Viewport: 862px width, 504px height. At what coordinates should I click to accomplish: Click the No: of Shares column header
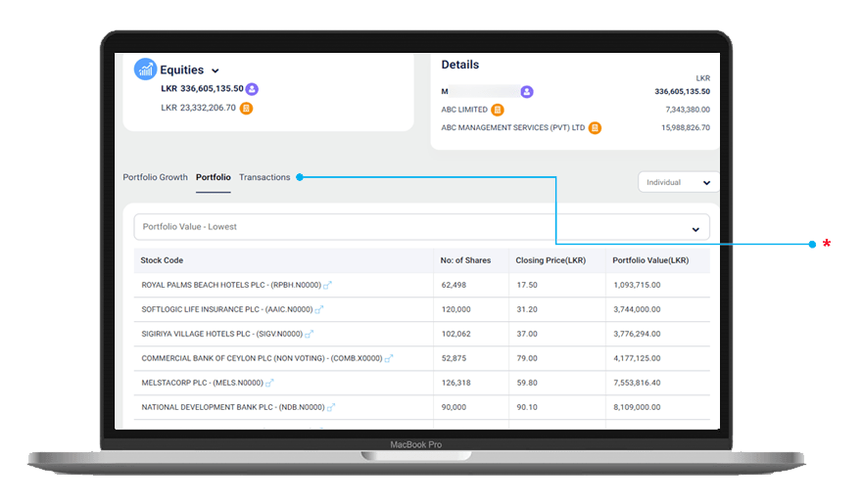tap(465, 260)
